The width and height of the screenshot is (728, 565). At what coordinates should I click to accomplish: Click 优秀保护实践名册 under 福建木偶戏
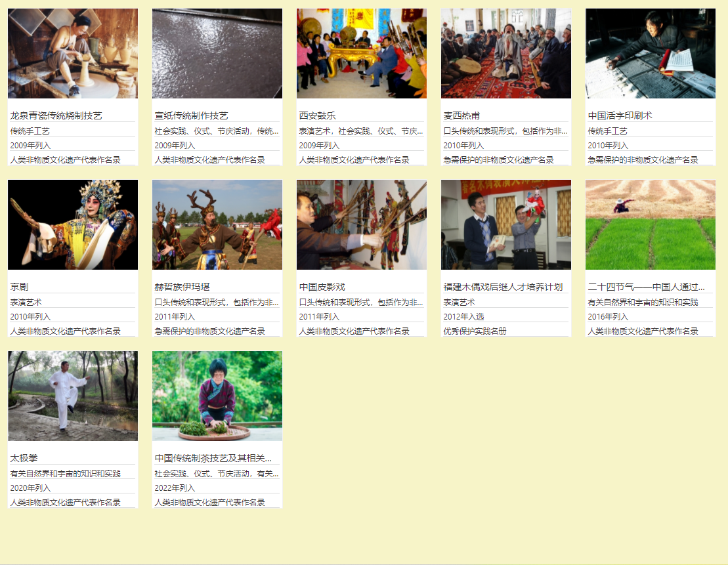click(475, 331)
